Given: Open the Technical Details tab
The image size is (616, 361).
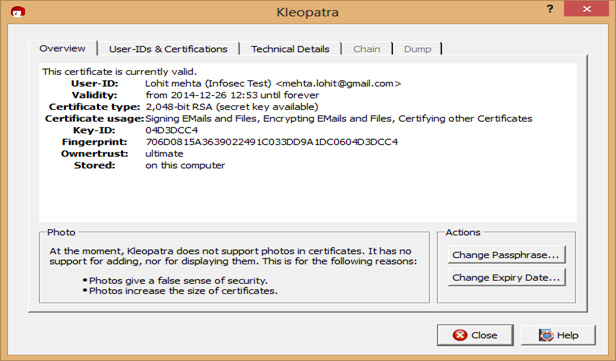Looking at the screenshot, I should pyautogui.click(x=290, y=49).
